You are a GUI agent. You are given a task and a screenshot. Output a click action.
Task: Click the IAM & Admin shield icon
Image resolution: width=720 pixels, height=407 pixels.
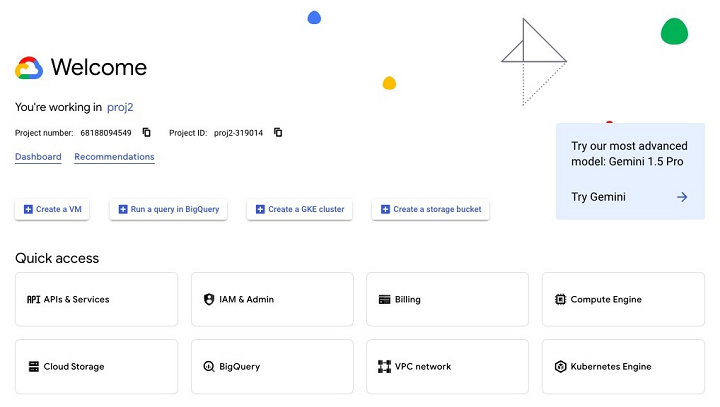[x=209, y=299]
